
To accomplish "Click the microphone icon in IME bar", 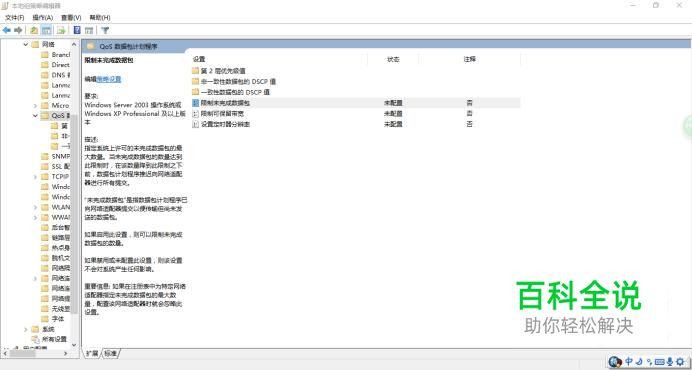I will [670, 362].
